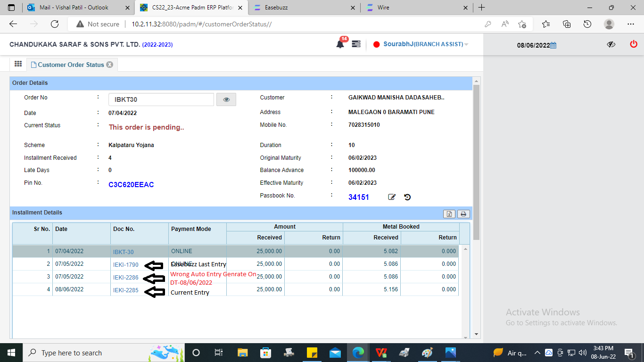The image size is (644, 362).
Task: Open the Favorites list icon
Action: click(x=546, y=24)
